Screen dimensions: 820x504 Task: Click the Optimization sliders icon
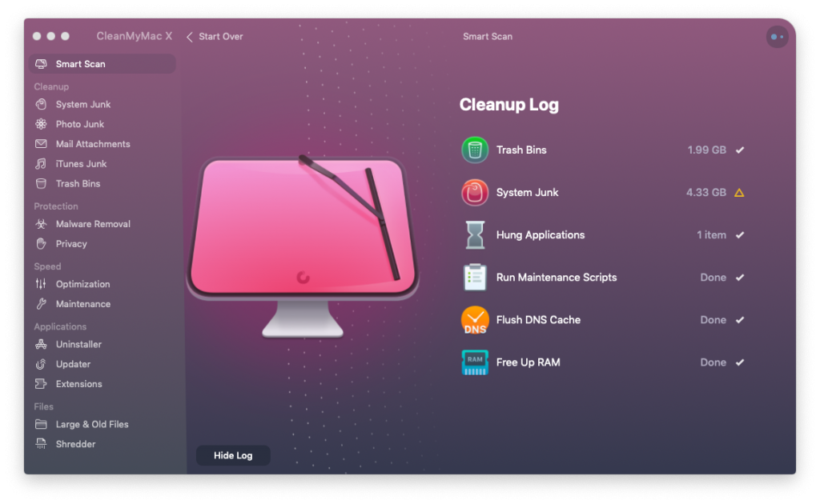(x=41, y=283)
